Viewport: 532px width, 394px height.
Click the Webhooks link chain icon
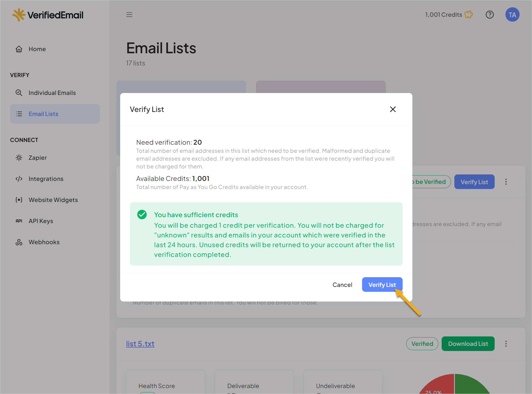coord(19,242)
